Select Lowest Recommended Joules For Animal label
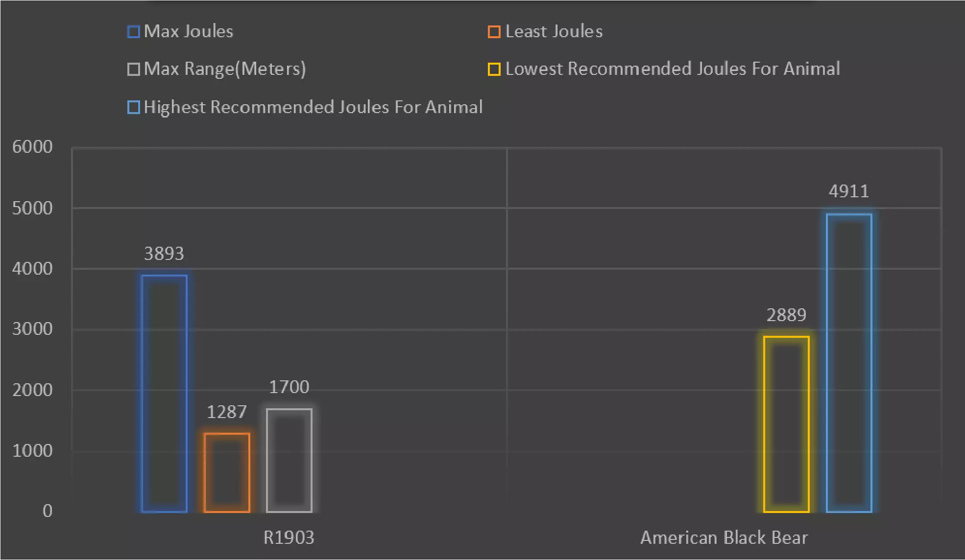965x560 pixels. 673,69
